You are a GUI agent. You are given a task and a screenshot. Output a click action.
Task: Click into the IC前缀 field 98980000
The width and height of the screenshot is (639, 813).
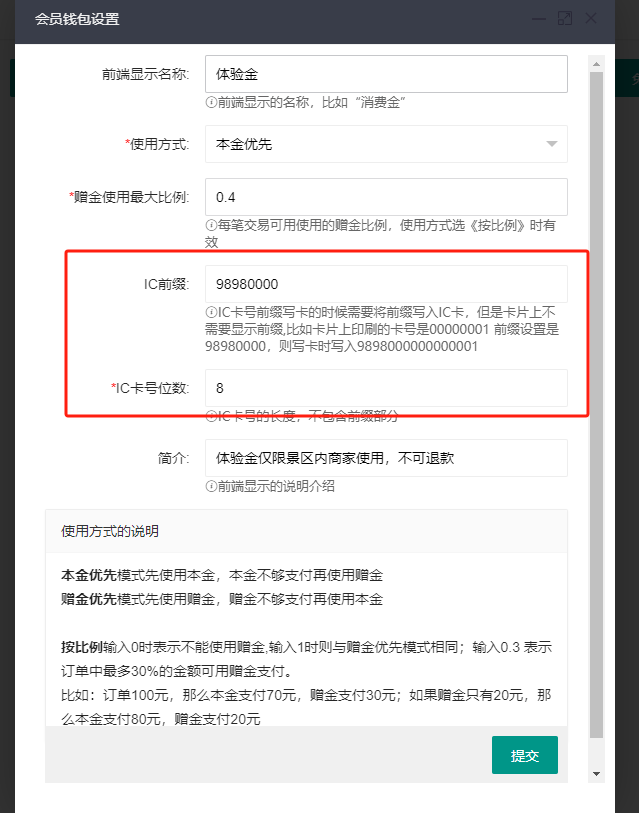(x=386, y=284)
